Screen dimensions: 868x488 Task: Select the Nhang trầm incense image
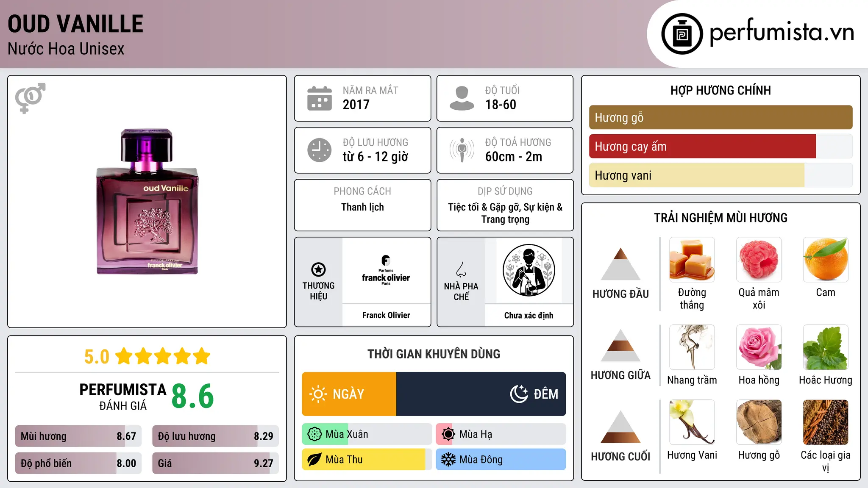pyautogui.click(x=692, y=347)
